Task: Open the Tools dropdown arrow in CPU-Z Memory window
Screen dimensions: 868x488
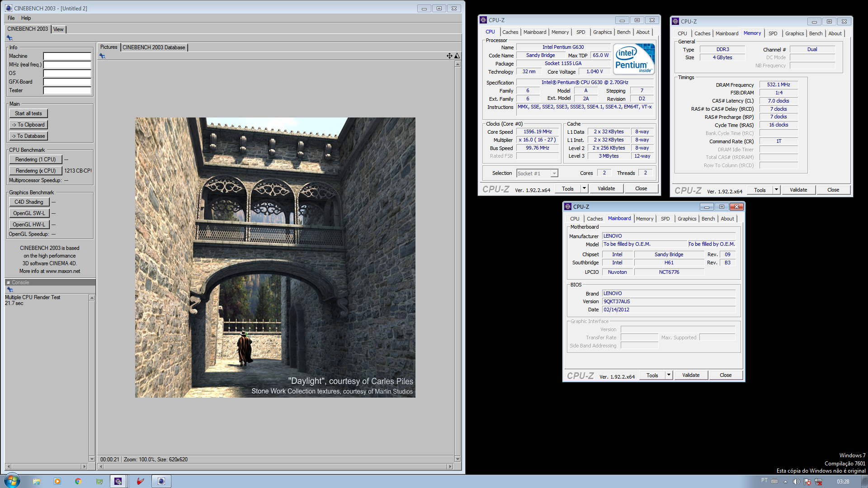Action: point(776,190)
